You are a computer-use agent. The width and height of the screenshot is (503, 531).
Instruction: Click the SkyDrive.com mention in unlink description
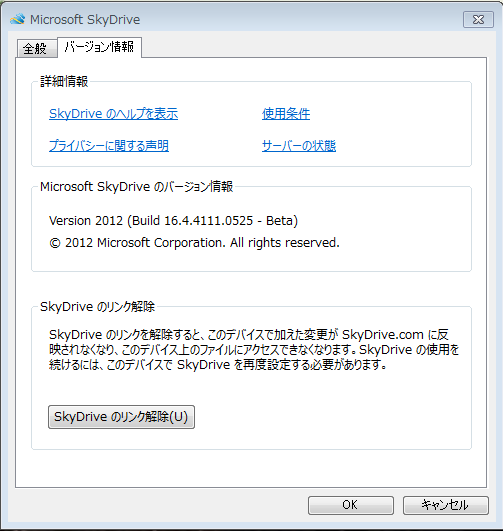383,335
